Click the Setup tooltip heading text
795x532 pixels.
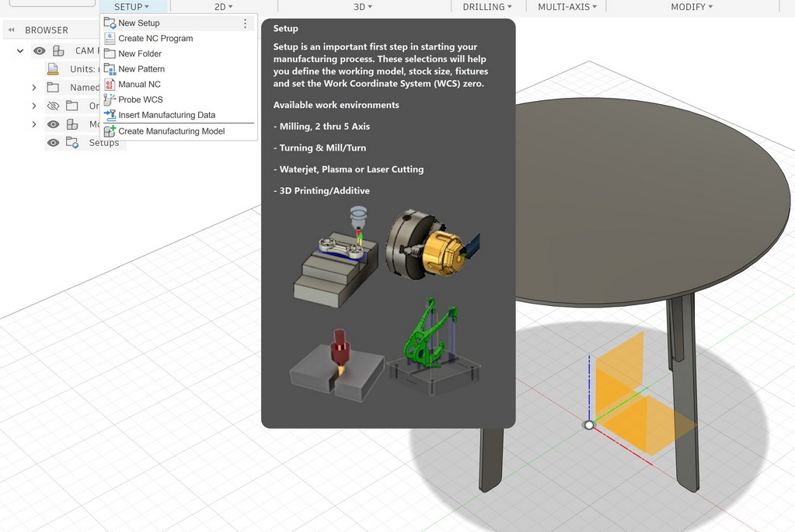(285, 29)
